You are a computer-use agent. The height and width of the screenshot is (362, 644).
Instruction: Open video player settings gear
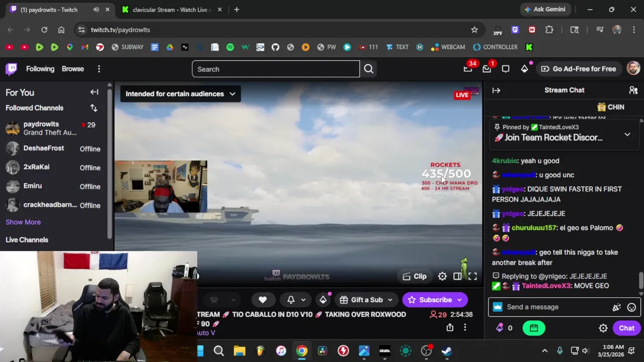coord(442,276)
